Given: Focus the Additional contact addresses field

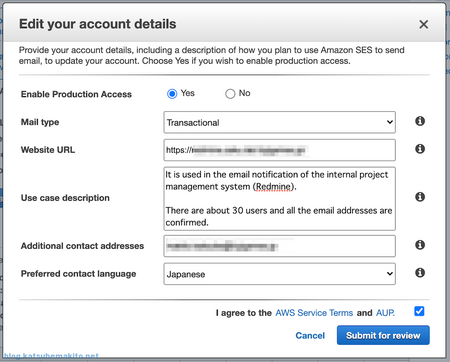Looking at the screenshot, I should click(279, 246).
